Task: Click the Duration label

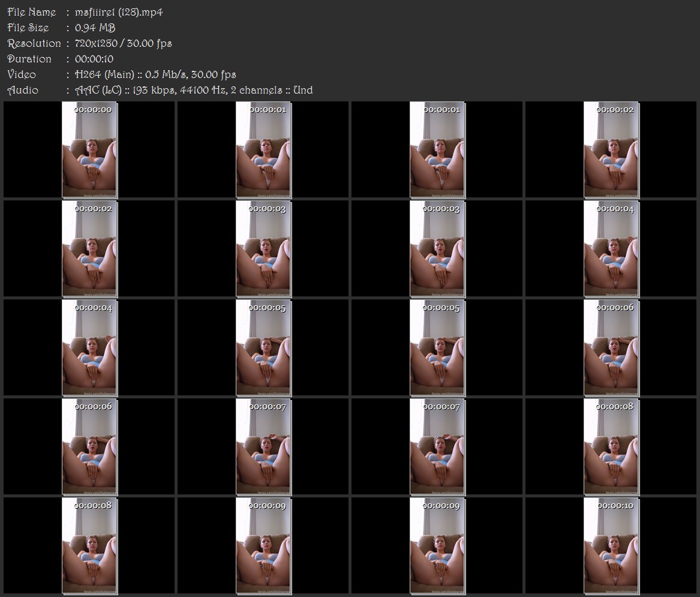Action: [x=29, y=59]
